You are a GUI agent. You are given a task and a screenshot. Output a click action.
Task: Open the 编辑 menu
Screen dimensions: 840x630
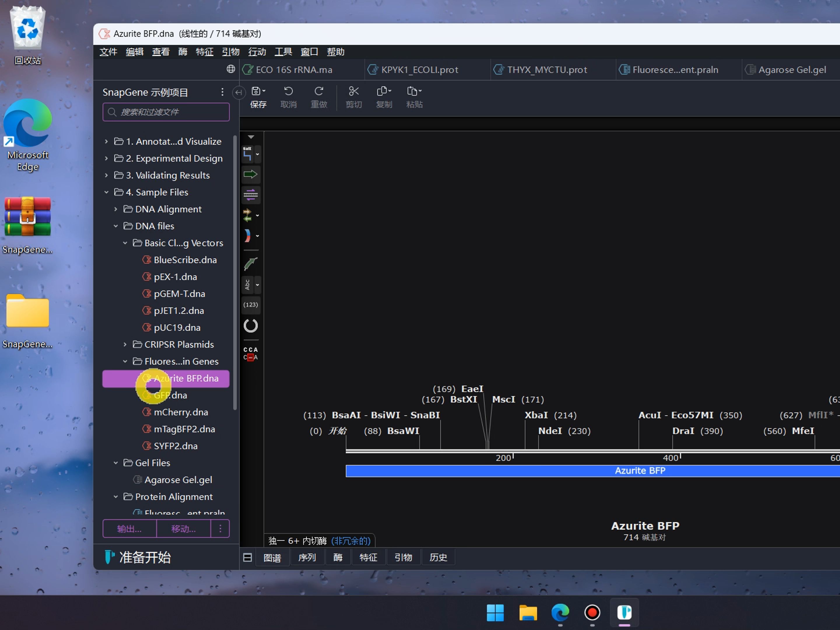[134, 52]
